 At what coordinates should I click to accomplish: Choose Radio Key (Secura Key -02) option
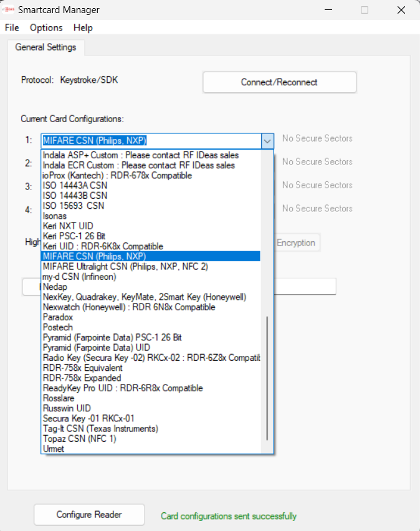[x=151, y=358]
